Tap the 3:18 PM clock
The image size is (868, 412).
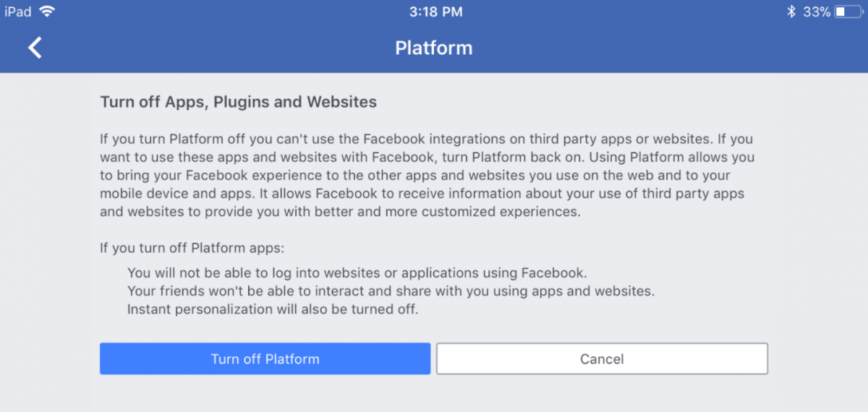click(x=435, y=12)
